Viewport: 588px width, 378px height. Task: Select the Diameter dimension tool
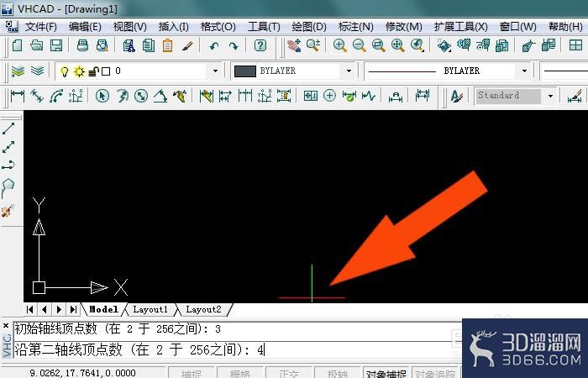tap(141, 96)
